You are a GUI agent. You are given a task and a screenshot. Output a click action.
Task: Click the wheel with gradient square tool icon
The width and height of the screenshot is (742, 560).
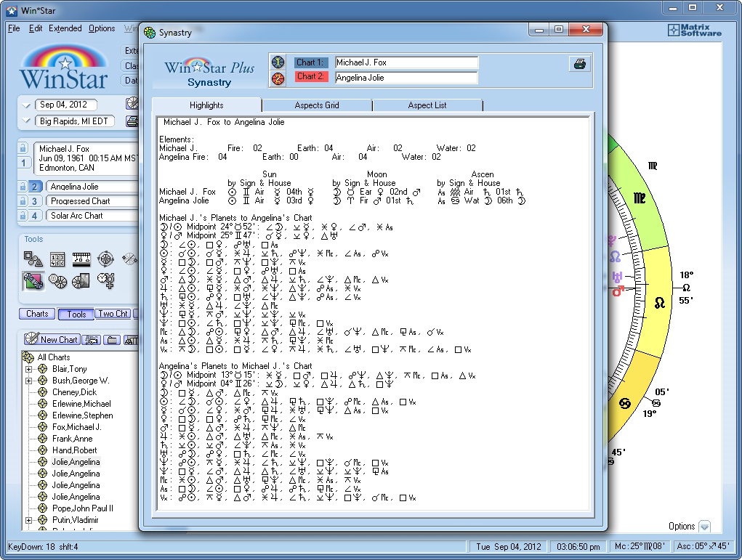(81, 281)
